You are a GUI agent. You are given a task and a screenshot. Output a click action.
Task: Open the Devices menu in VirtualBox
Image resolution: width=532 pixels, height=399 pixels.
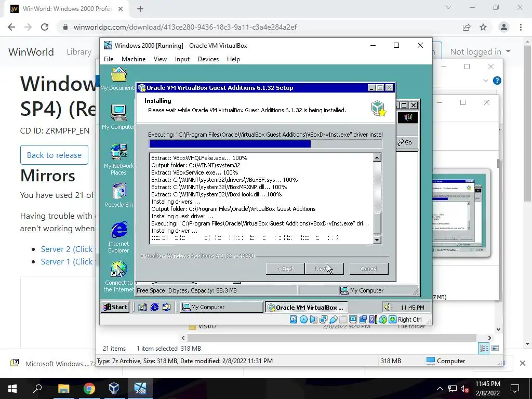[x=208, y=59]
